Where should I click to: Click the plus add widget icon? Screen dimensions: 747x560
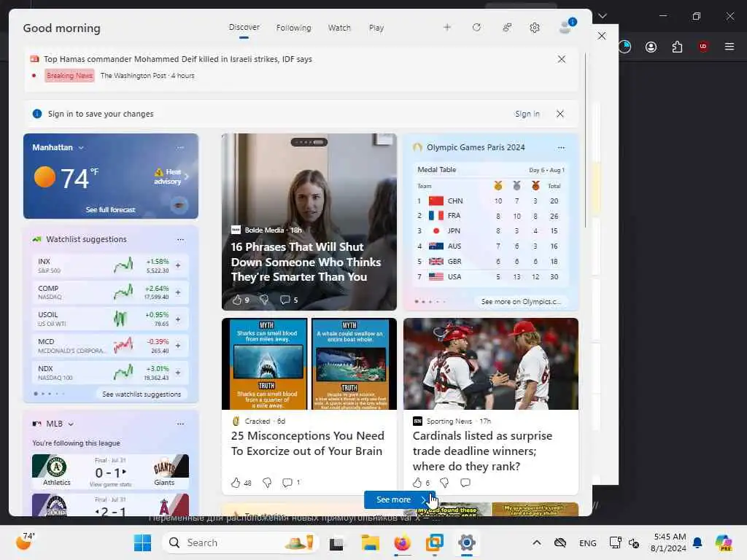447,28
